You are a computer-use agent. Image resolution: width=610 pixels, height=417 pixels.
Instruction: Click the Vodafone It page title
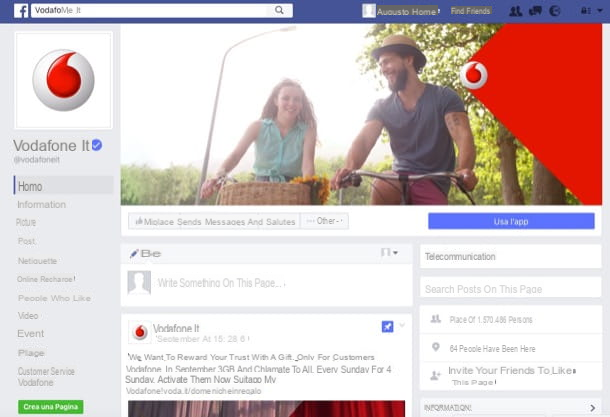pyautogui.click(x=51, y=145)
